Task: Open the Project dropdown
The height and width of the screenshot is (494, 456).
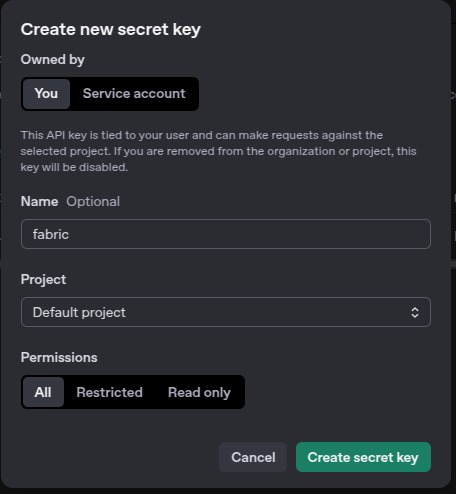Action: (x=226, y=312)
